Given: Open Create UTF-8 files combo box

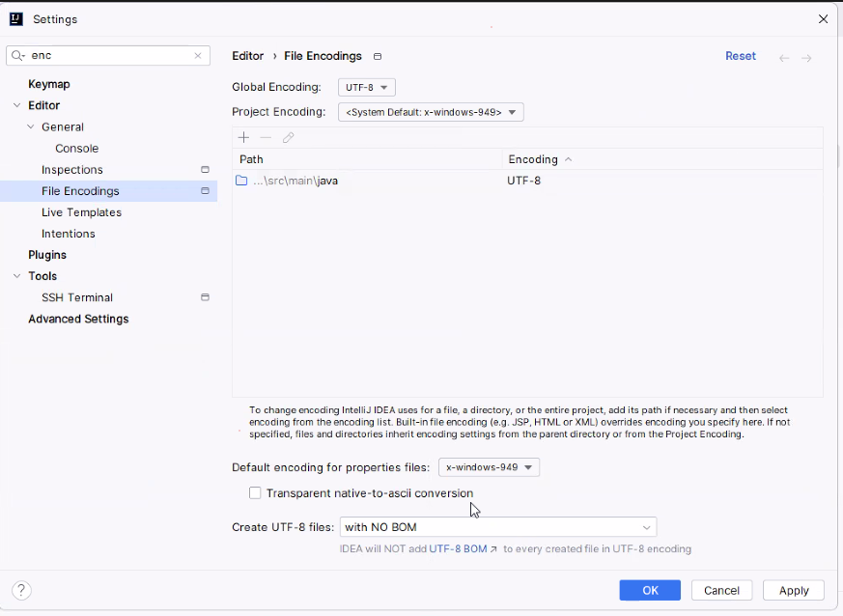Looking at the screenshot, I should [x=498, y=527].
